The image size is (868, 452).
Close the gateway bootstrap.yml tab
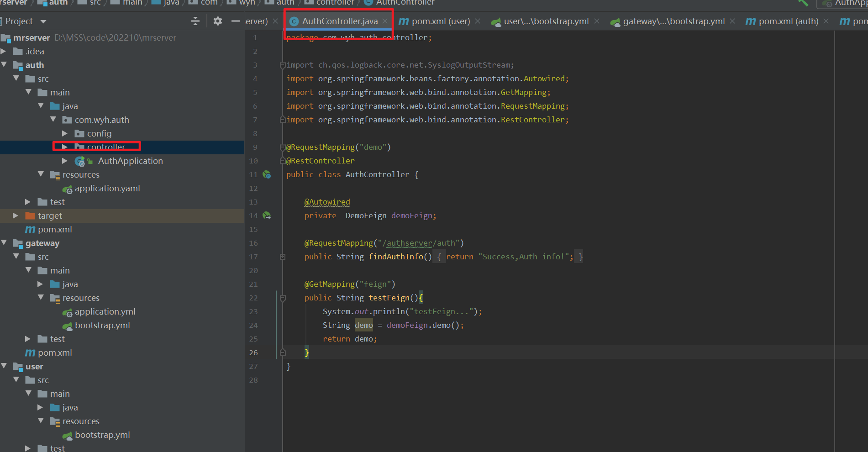click(732, 21)
